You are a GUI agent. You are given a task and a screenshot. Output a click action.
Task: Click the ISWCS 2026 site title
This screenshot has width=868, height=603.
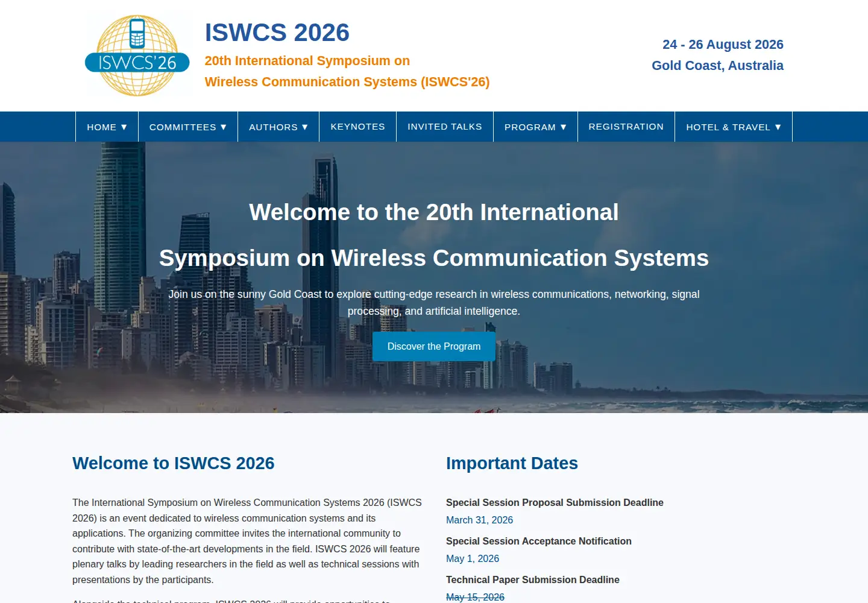pyautogui.click(x=277, y=33)
